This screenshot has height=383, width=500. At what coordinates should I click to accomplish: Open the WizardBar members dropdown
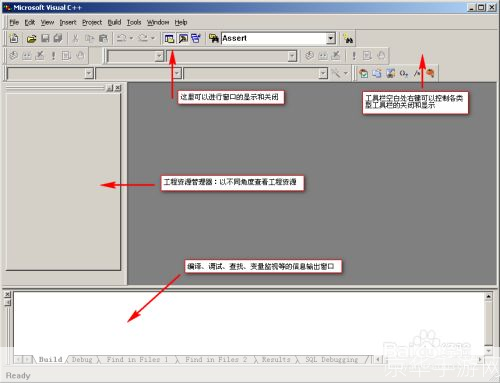pyautogui.click(x=323, y=73)
